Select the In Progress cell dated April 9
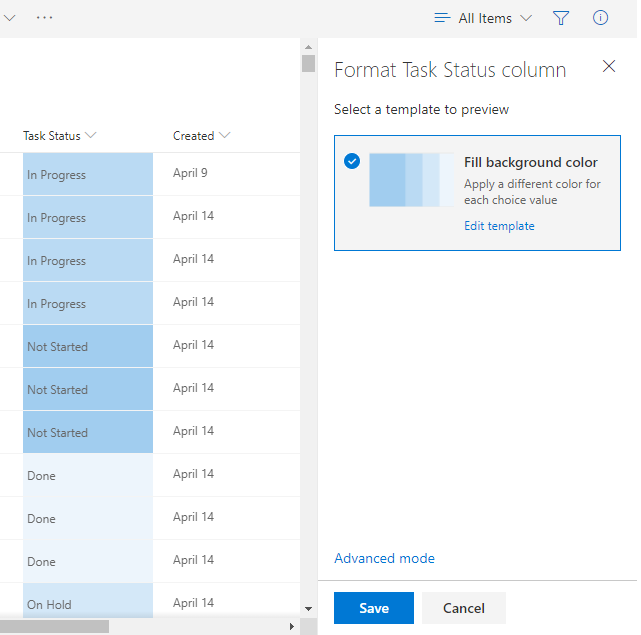This screenshot has height=635, width=641. (88, 174)
